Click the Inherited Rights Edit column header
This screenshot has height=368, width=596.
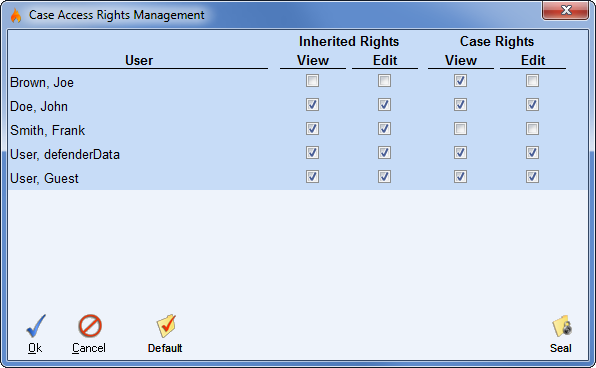pyautogui.click(x=385, y=60)
